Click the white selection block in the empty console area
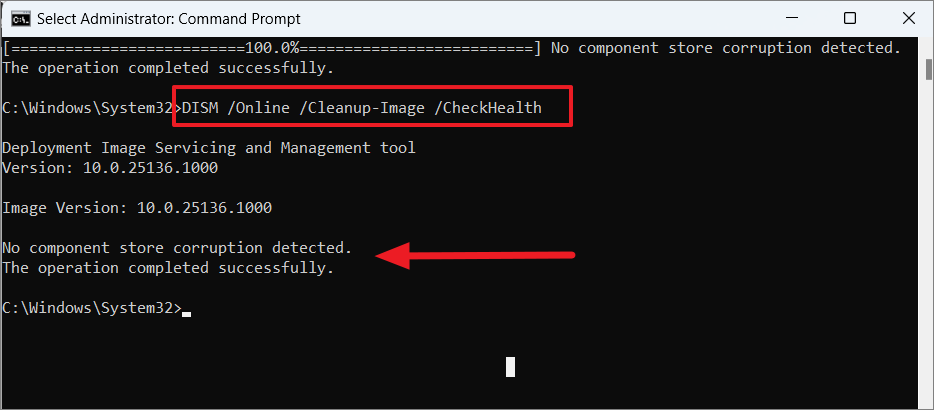This screenshot has width=934, height=410. (510, 366)
